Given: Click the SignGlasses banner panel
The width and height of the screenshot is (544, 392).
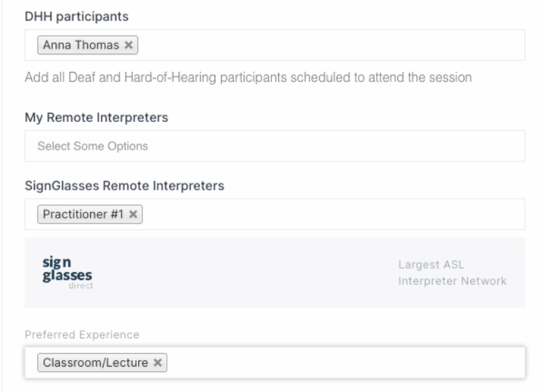Looking at the screenshot, I should click(x=275, y=273).
